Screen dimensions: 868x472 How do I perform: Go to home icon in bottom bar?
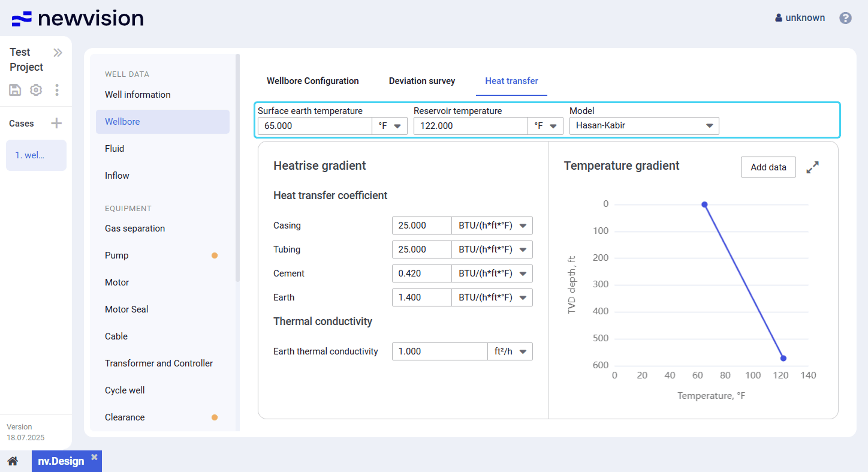click(13, 461)
